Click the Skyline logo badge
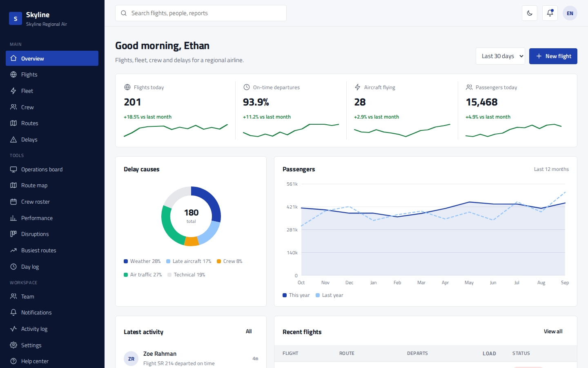 pos(16,18)
